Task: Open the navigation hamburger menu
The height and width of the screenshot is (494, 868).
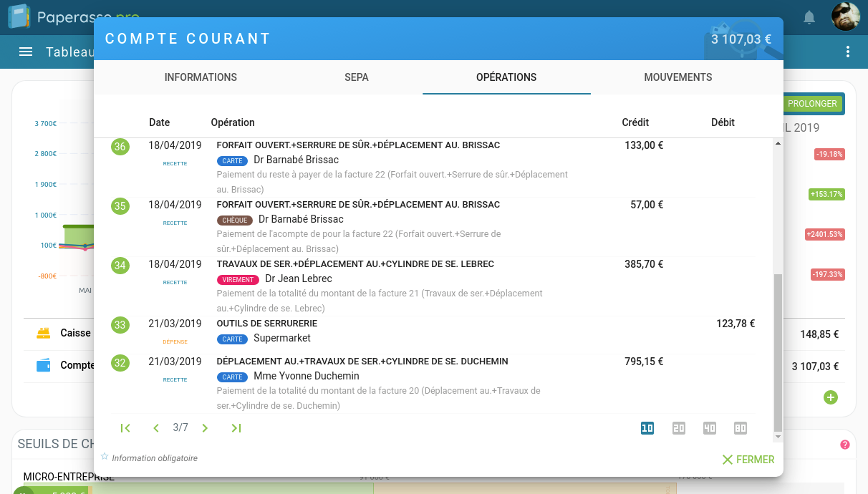Action: pos(26,52)
